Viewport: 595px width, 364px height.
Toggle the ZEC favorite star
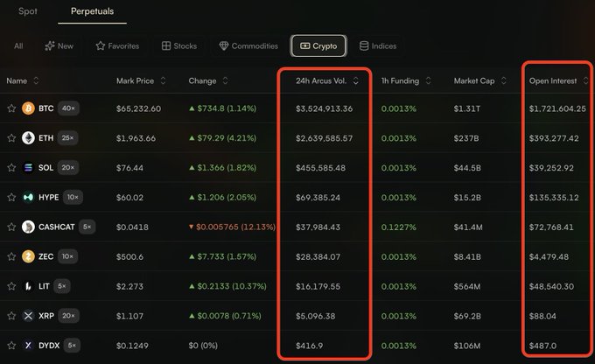click(11, 256)
